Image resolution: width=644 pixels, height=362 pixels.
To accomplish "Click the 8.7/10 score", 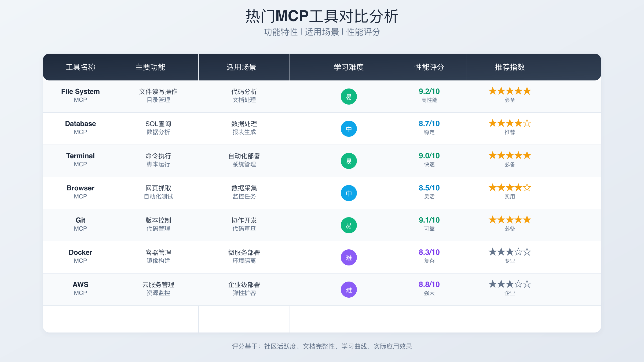I will pos(429,124).
